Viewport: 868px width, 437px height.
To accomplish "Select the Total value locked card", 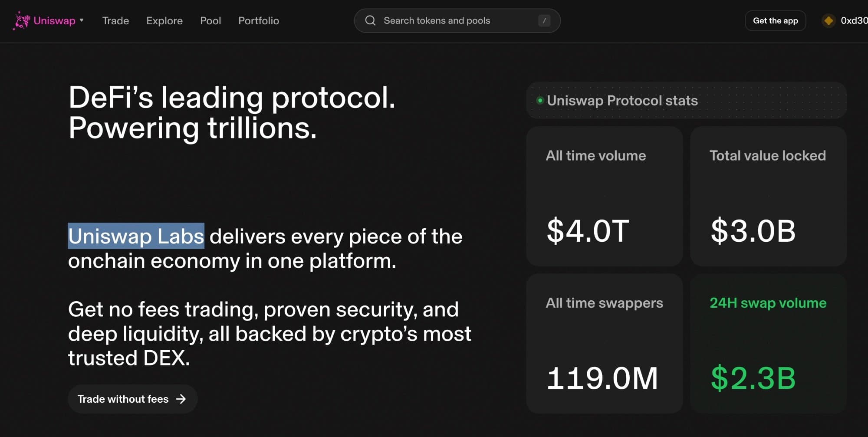I will 768,196.
